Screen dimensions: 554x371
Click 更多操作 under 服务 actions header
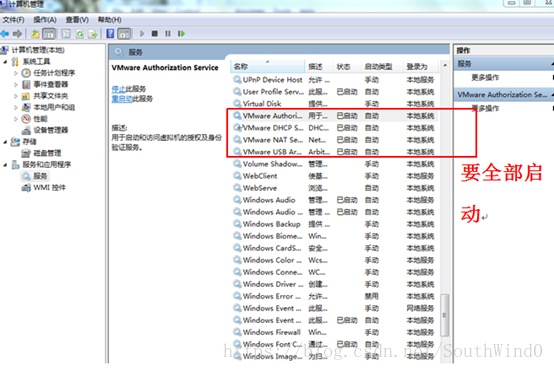coord(485,77)
